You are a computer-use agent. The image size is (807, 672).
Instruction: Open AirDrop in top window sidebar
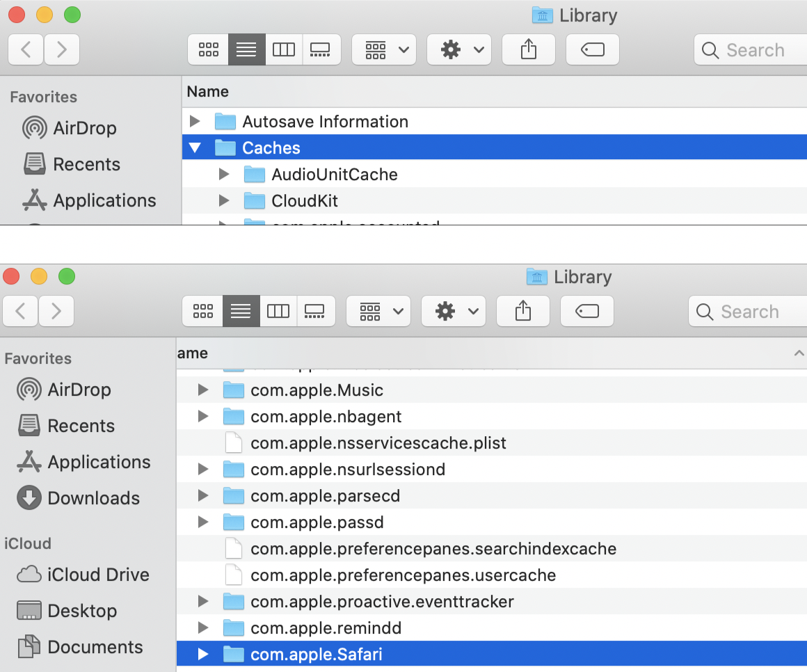click(70, 128)
